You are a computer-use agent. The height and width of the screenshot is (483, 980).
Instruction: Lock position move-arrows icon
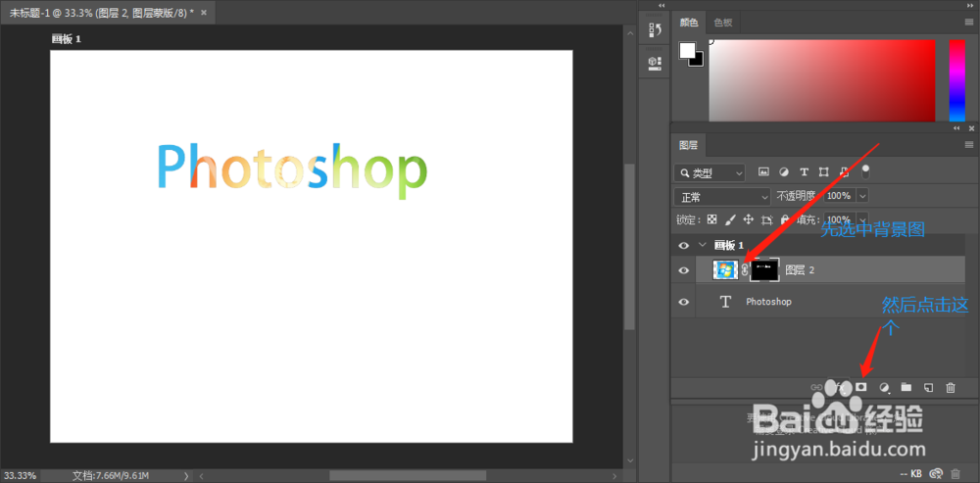click(x=748, y=219)
